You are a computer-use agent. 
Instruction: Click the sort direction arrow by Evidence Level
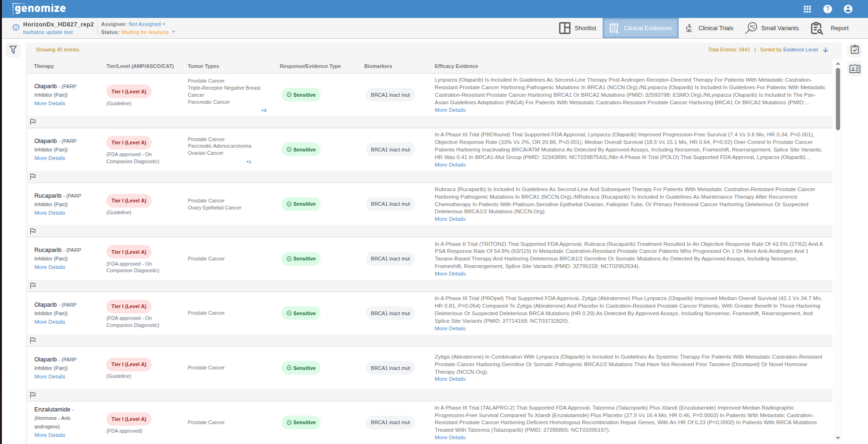tap(825, 50)
